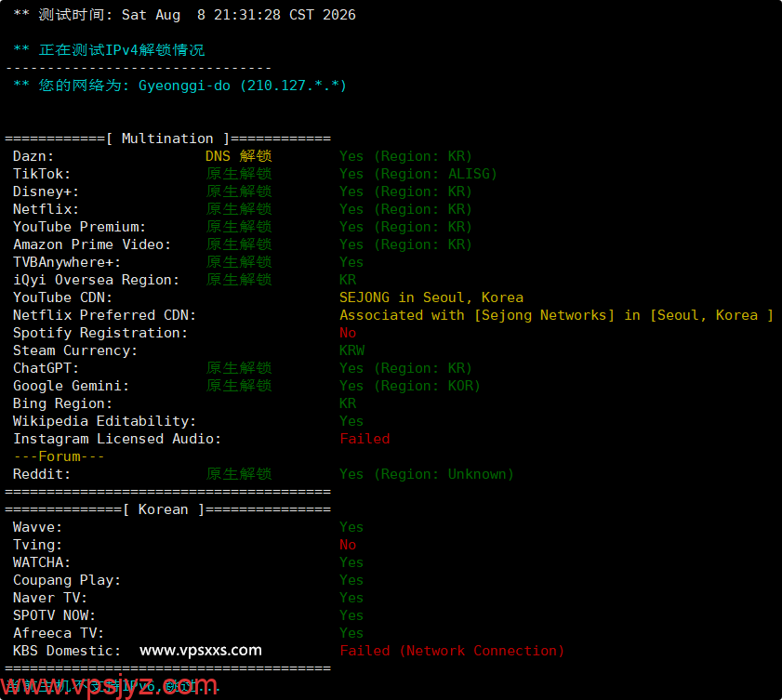Select the 'Associated with [Sejong Networks]' text
The height and width of the screenshot is (700, 782).
tap(476, 315)
